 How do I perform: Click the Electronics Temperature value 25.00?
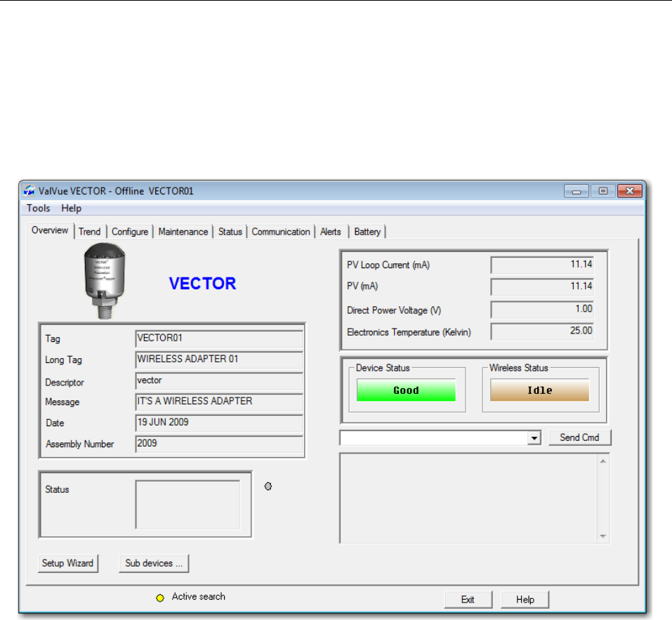tap(542, 331)
